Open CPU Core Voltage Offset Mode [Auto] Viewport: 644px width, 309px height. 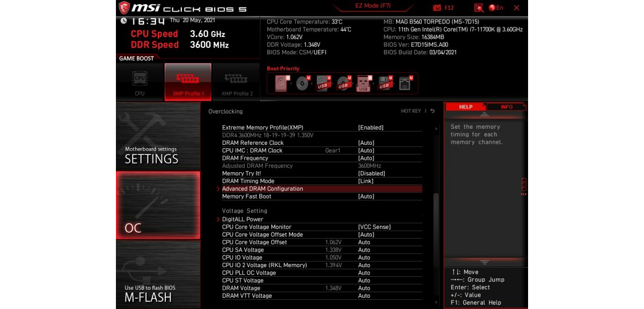(x=366, y=234)
